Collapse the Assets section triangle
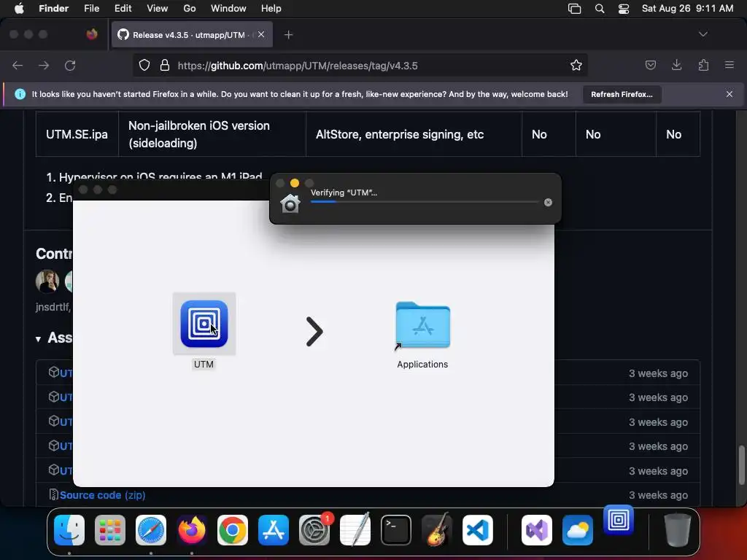The height and width of the screenshot is (560, 747). pyautogui.click(x=38, y=339)
